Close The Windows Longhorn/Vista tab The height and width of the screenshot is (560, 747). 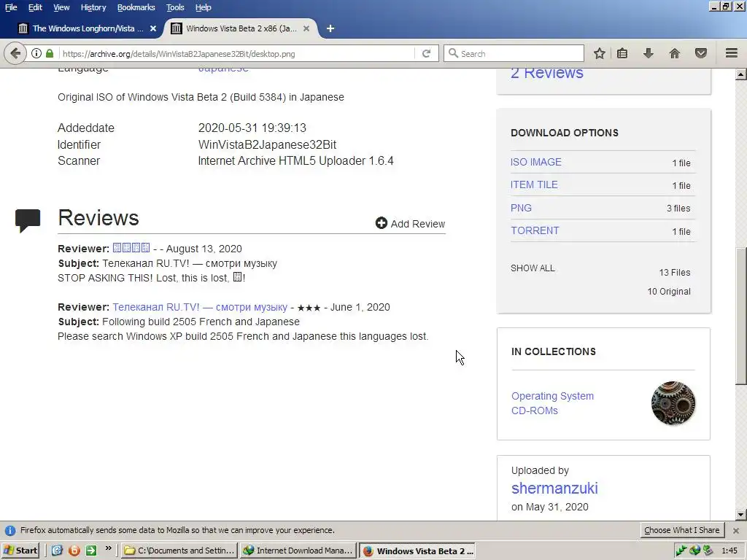(x=153, y=28)
